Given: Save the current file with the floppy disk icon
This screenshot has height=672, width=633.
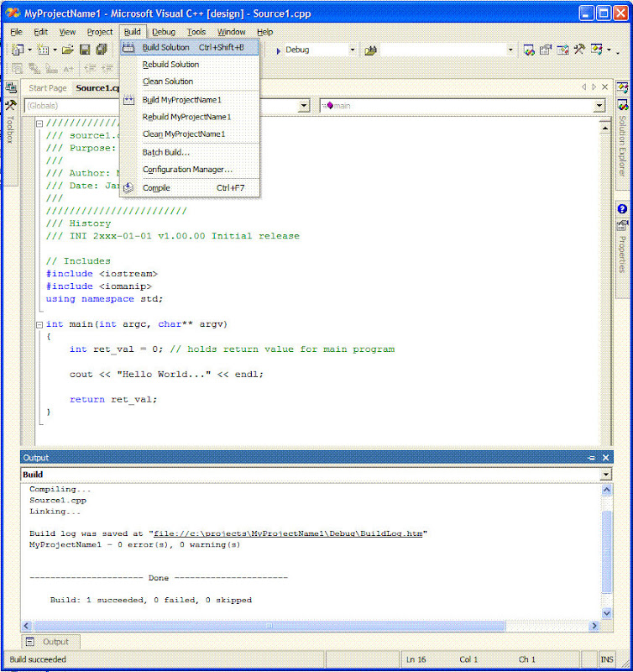Looking at the screenshot, I should click(x=85, y=50).
